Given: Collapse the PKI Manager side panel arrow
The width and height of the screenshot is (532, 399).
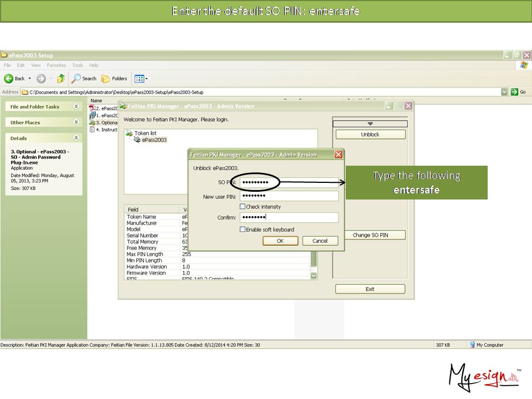Looking at the screenshot, I should point(370,124).
